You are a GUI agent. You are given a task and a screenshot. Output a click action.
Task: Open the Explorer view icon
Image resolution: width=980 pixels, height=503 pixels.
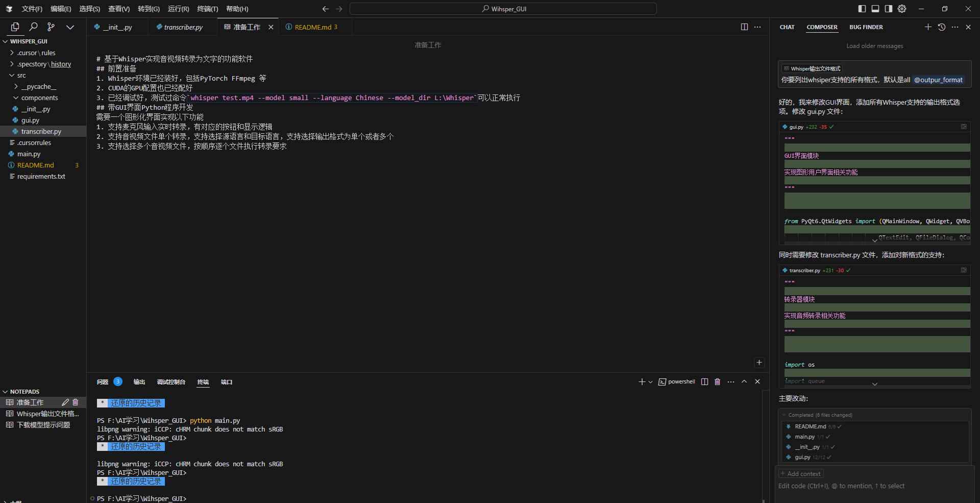pyautogui.click(x=15, y=27)
